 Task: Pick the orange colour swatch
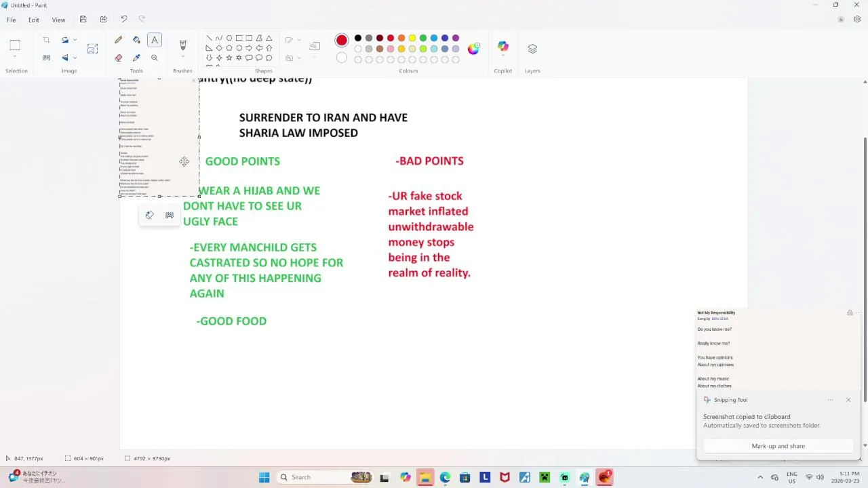pyautogui.click(x=401, y=38)
